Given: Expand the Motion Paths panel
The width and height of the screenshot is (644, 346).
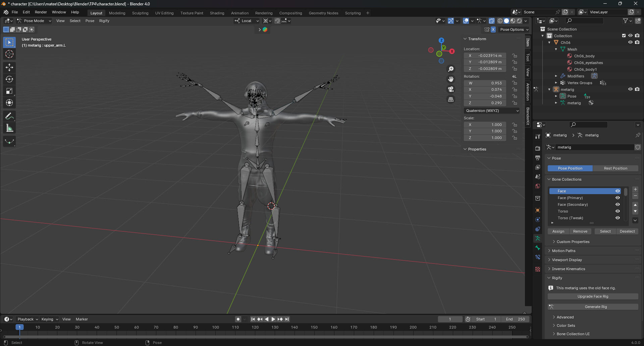Looking at the screenshot, I should click(563, 251).
